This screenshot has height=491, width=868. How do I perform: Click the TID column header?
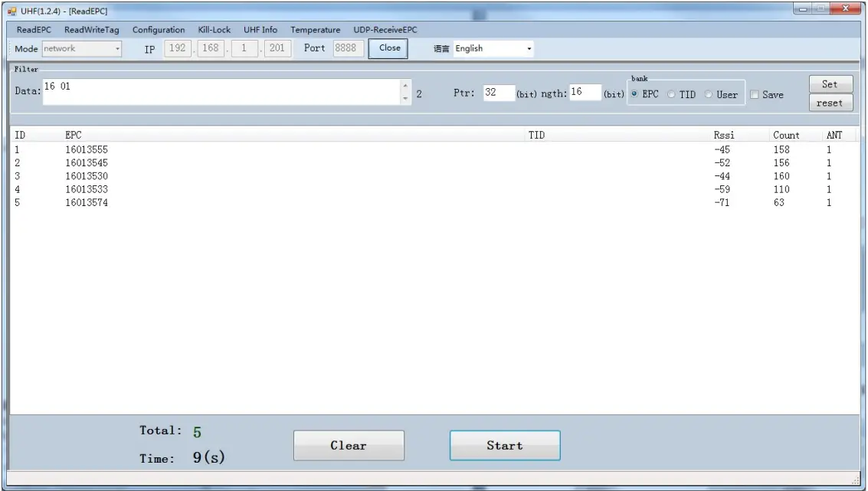[x=536, y=135]
